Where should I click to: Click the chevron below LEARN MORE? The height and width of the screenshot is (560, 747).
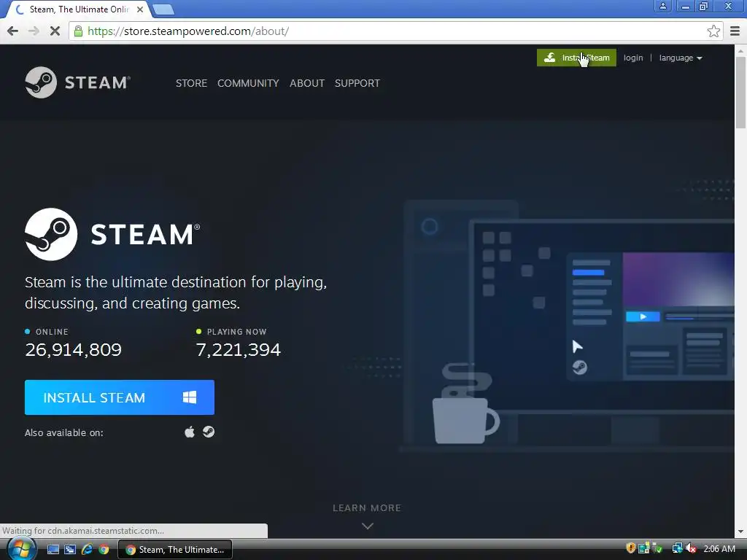coord(368,526)
